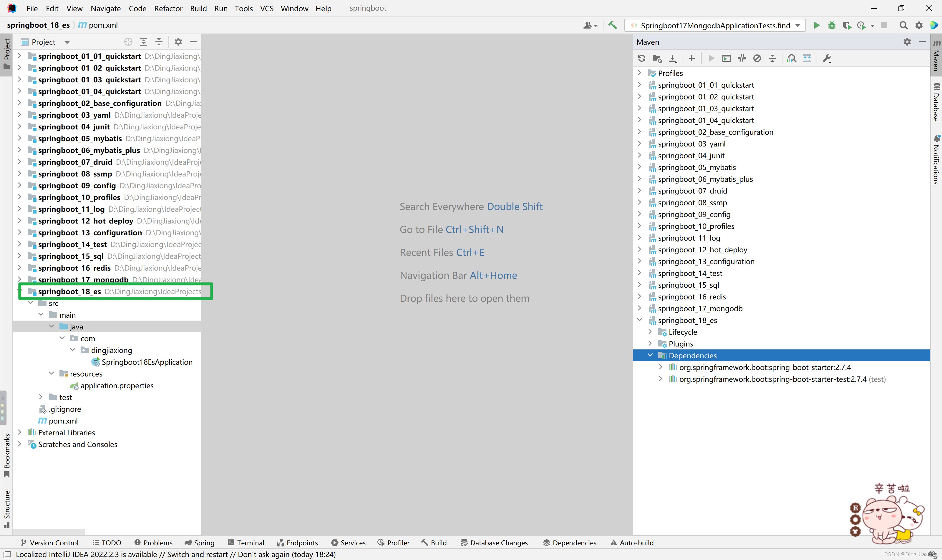
Task: Open run configuration dropdown Springboot17MongodbApplicationTests.find
Action: [x=715, y=25]
